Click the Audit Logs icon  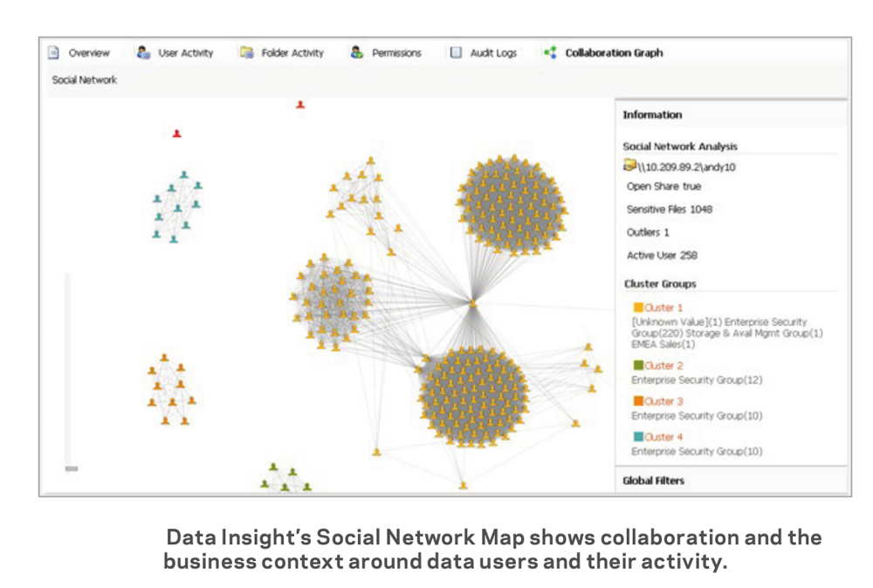456,52
